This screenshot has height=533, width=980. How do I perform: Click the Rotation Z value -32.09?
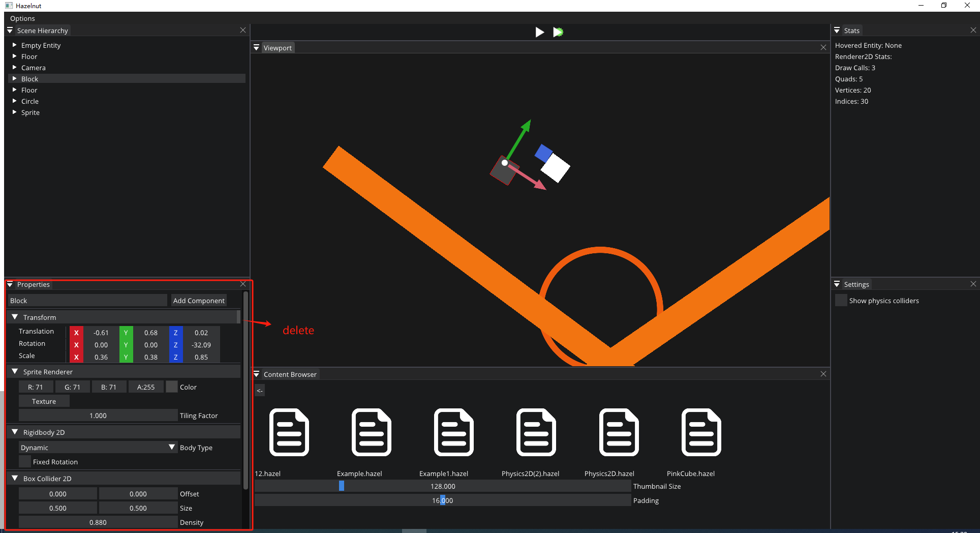coord(201,345)
